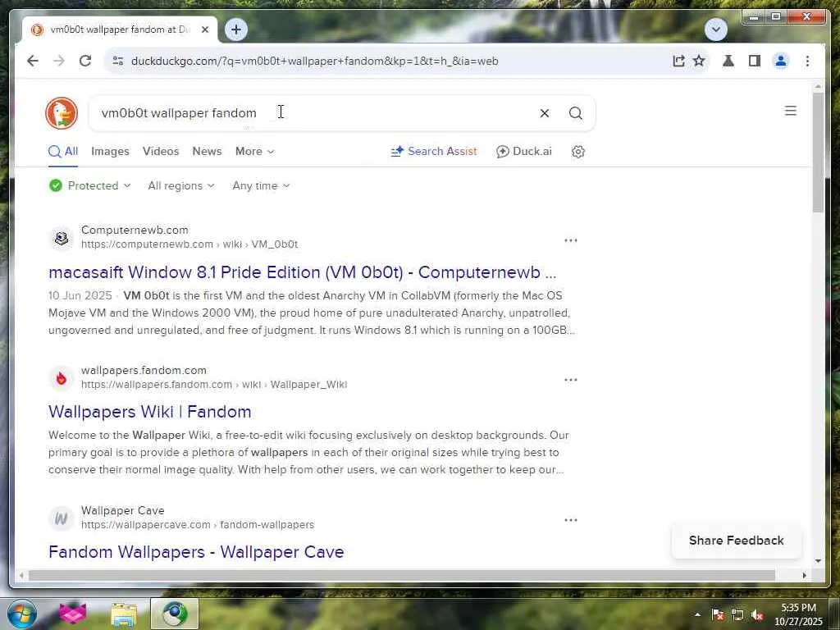This screenshot has width=840, height=630.
Task: Expand the Any time filter dropdown
Action: pos(262,185)
